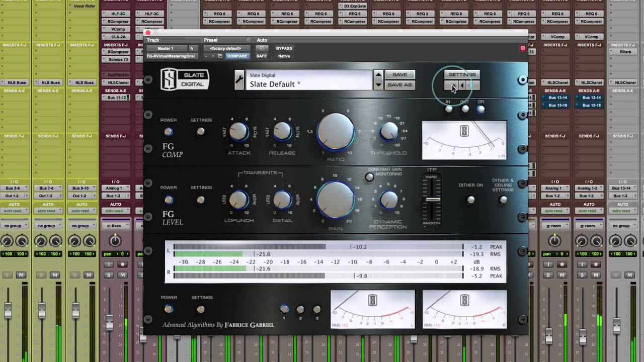This screenshot has height=362, width=644.
Task: Open the c: Bass group selector
Action: click(x=115, y=226)
